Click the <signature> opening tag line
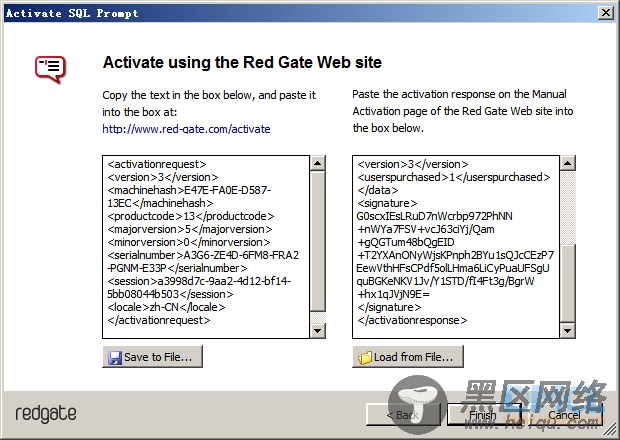This screenshot has width=620, height=440. tap(387, 203)
